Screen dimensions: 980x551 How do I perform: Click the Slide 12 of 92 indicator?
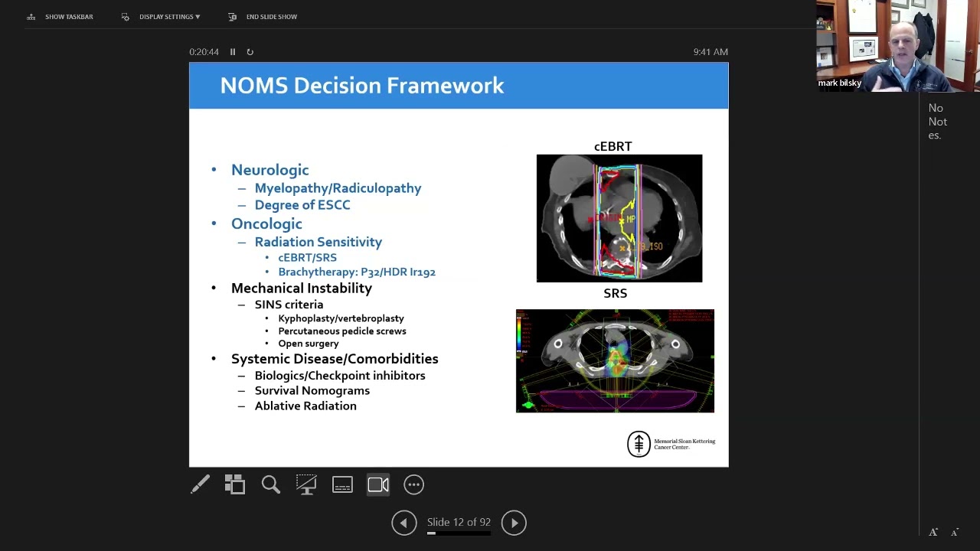pyautogui.click(x=459, y=522)
